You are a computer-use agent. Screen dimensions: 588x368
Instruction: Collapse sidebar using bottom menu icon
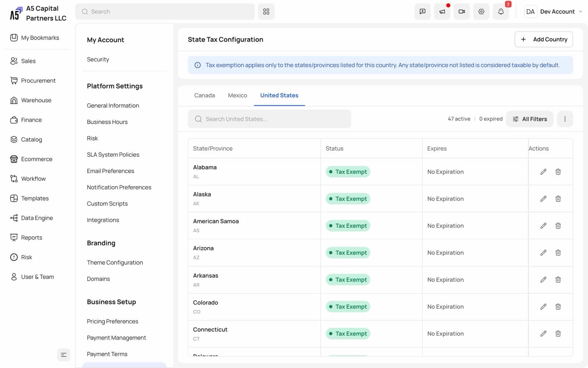(x=64, y=355)
